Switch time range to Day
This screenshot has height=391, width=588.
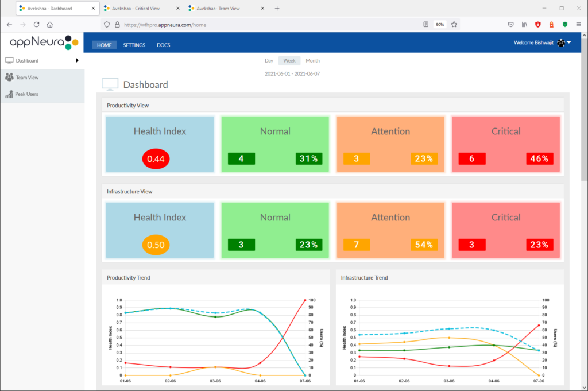[x=269, y=61]
